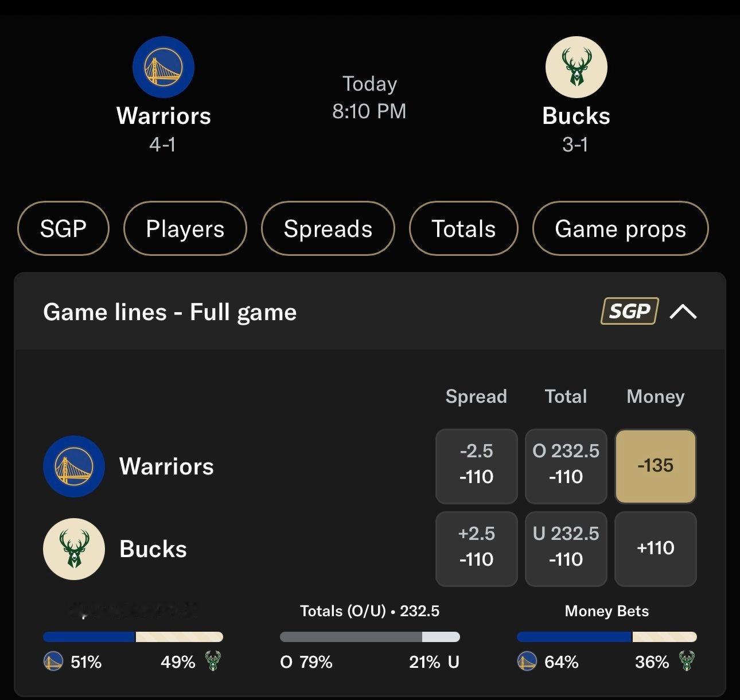Click the SGP badge in the Game lines header
The height and width of the screenshot is (700, 740).
coord(629,312)
